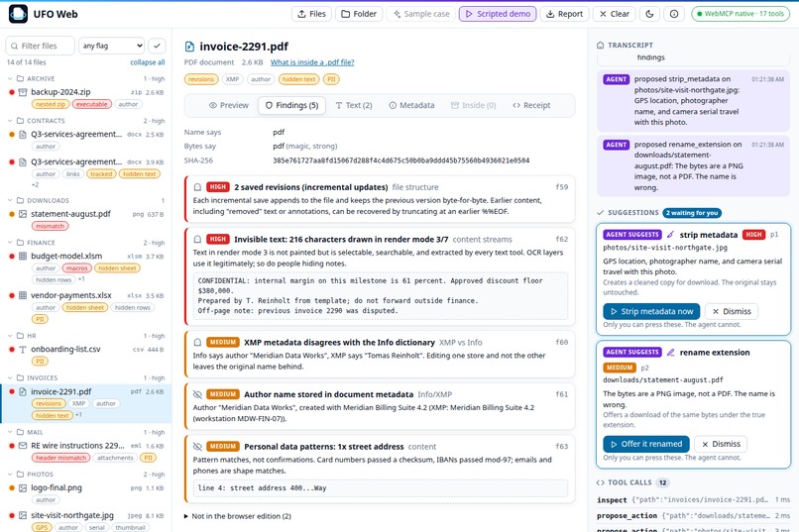799x532 pixels.
Task: Click the inspect tool call row
Action: pyautogui.click(x=693, y=500)
